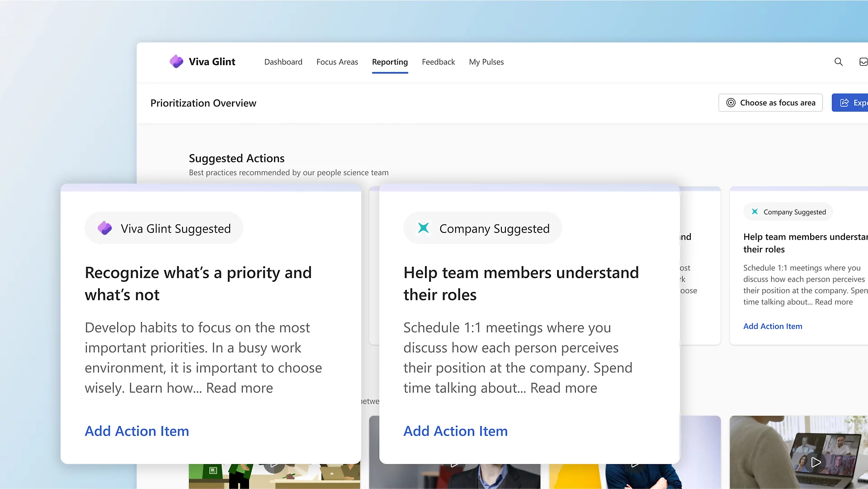Click the Company Suggested teal X icon
868x489 pixels.
423,228
